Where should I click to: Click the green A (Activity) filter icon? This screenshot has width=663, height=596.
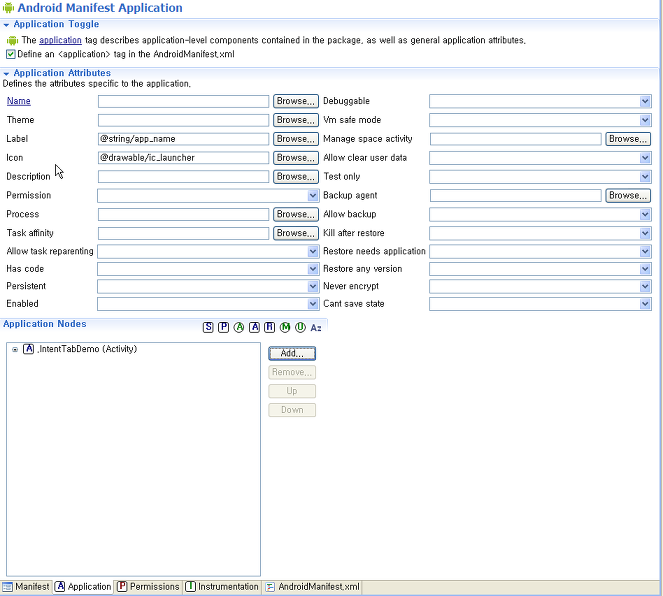point(239,327)
